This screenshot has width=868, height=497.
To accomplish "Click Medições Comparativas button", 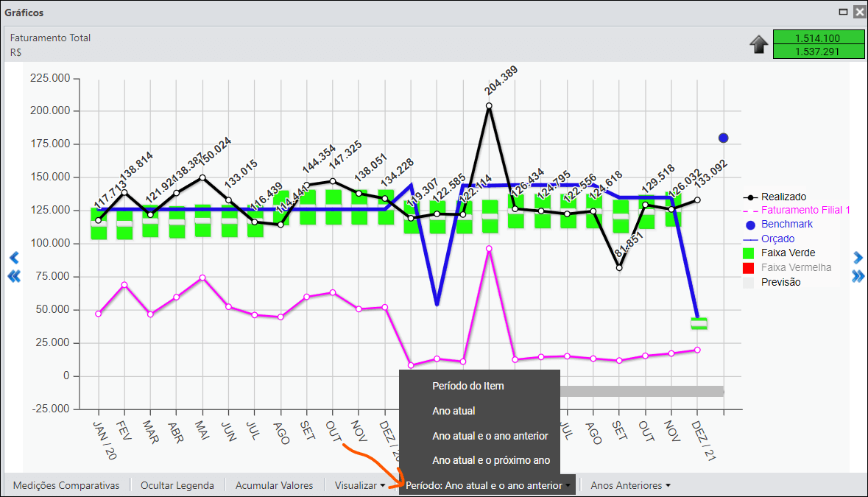I will coord(66,485).
